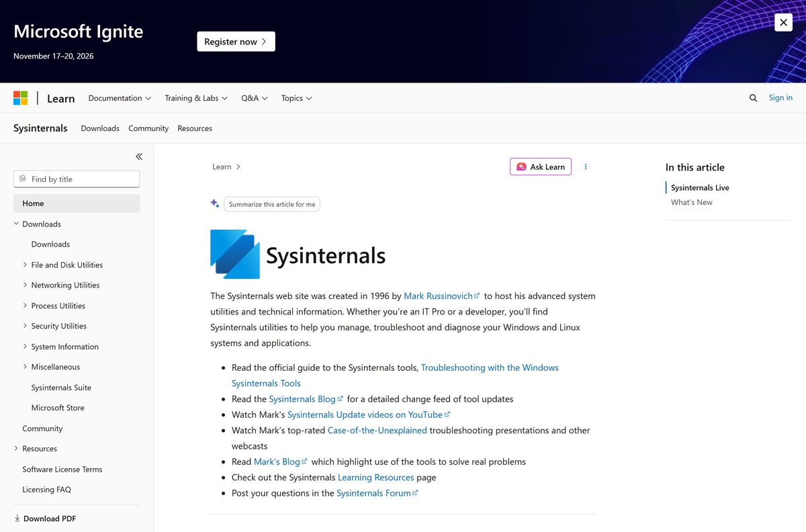Image resolution: width=806 pixels, height=532 pixels.
Task: Open the Q&A dropdown menu
Action: (x=255, y=98)
